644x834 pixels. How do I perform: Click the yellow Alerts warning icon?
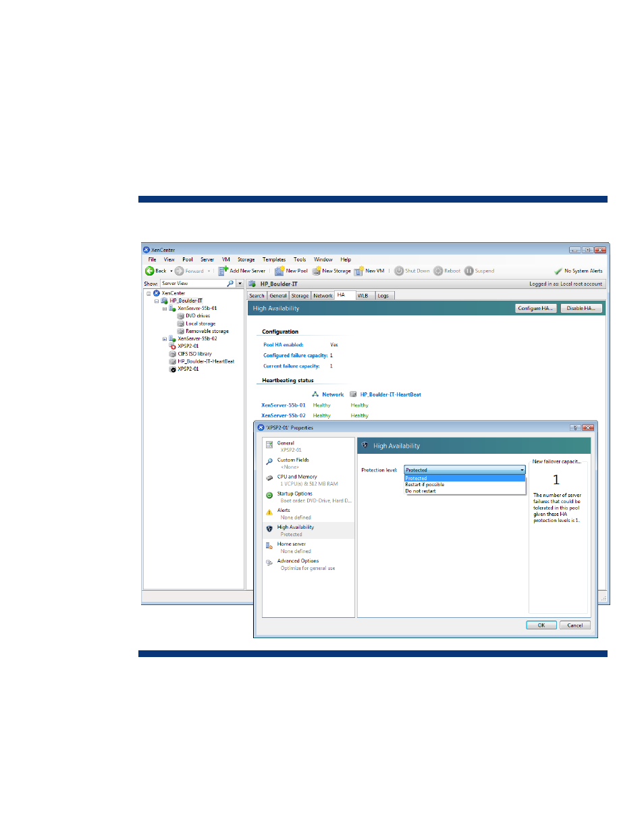tap(269, 512)
